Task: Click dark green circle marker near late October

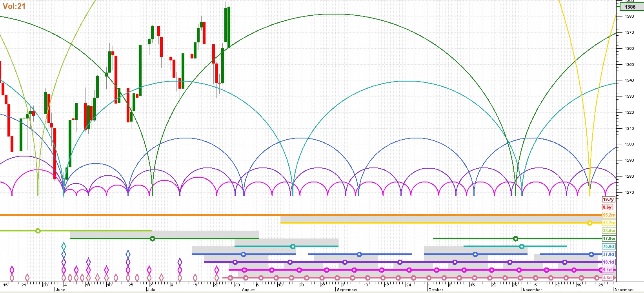Action: point(516,239)
